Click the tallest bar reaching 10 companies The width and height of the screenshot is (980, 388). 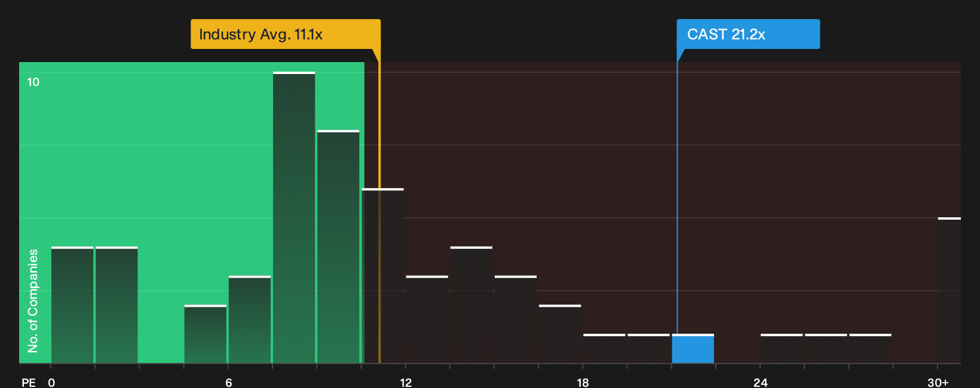click(294, 217)
